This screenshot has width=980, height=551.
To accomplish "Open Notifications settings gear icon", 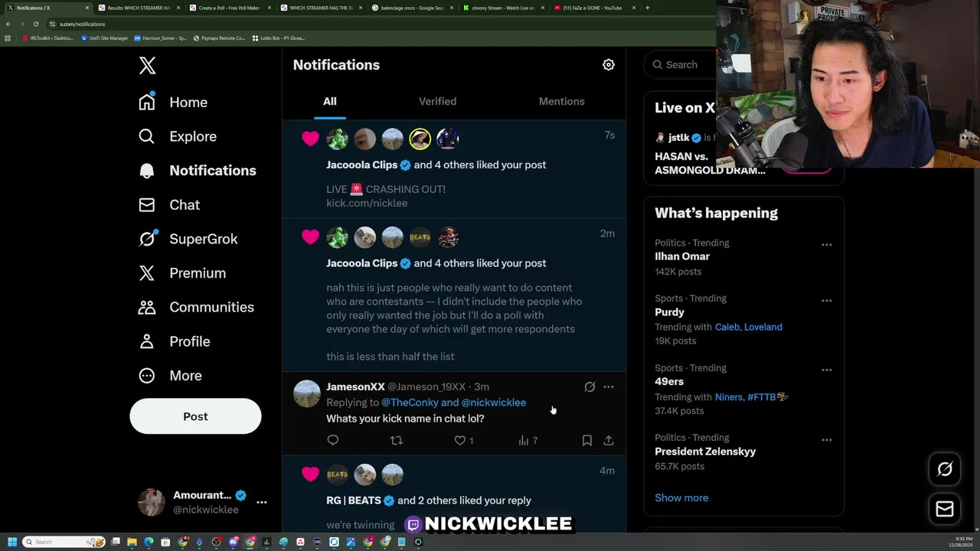I will pos(609,65).
